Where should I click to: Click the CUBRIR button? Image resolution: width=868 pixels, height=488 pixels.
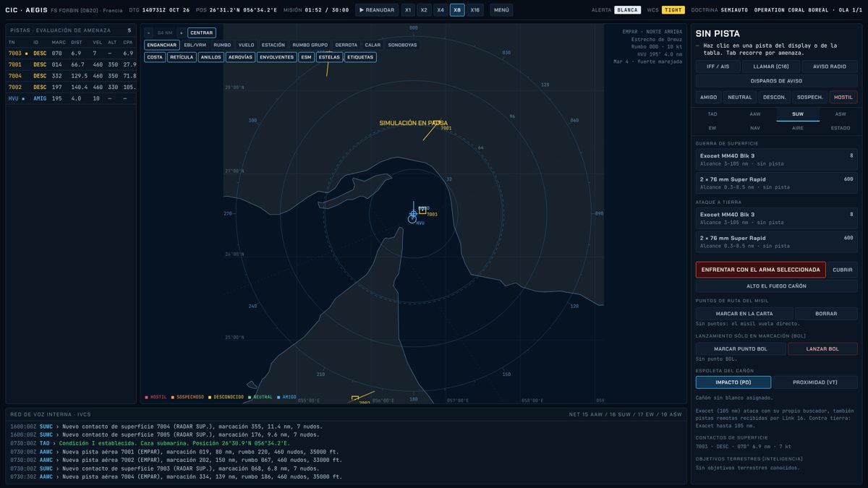[x=843, y=270]
